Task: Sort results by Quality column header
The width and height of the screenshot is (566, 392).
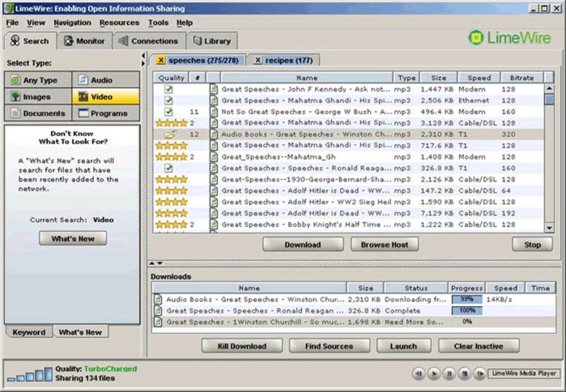Action: tap(171, 78)
